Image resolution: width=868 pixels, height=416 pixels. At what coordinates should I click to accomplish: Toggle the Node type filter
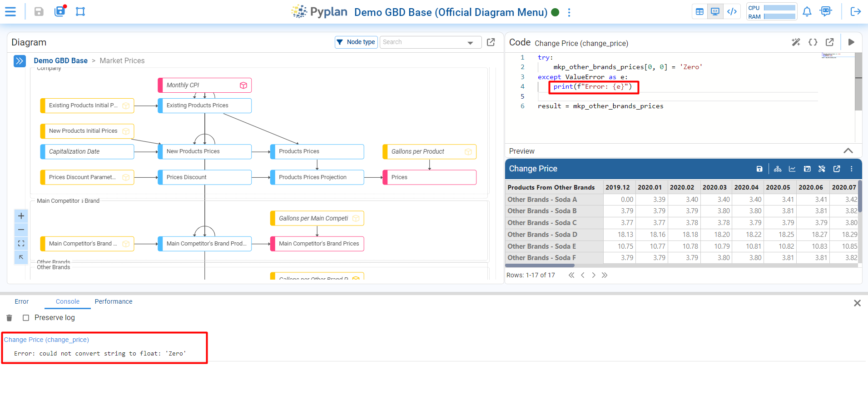pos(356,42)
